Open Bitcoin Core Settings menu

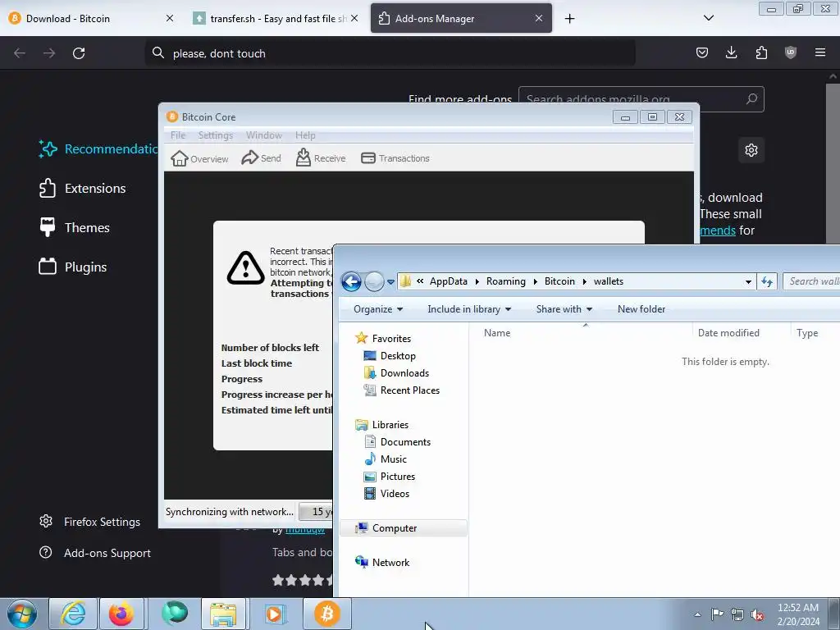tap(216, 135)
